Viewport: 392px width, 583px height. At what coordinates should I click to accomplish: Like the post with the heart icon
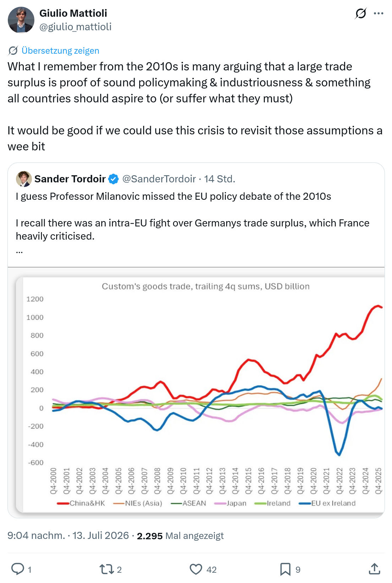pyautogui.click(x=196, y=569)
